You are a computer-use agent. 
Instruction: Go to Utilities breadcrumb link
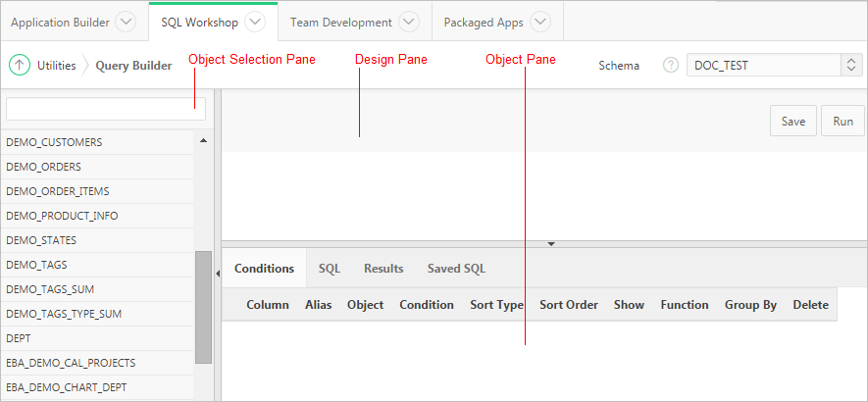pos(56,66)
